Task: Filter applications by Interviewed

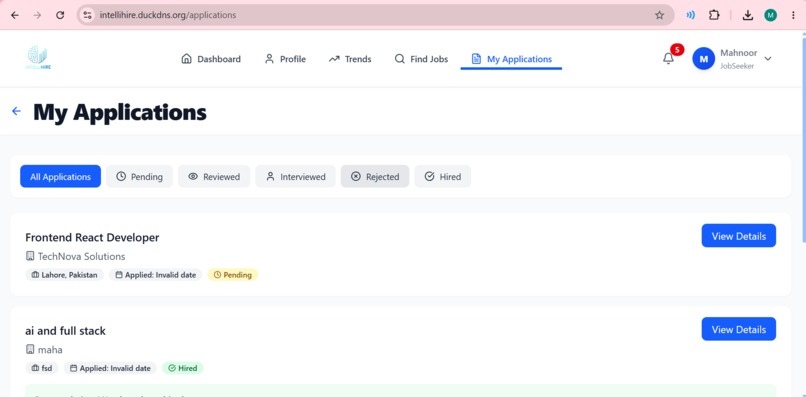Action: [x=296, y=176]
